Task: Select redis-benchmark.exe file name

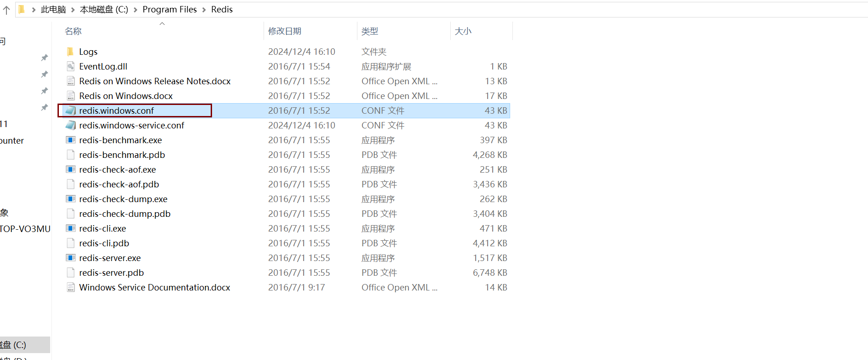Action: pos(121,140)
